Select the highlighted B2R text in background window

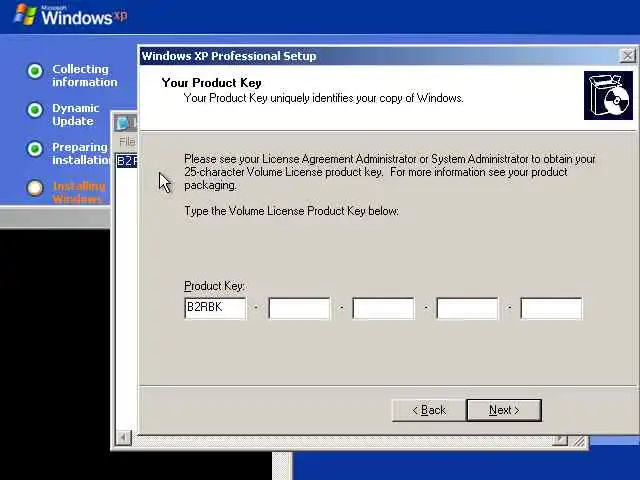pyautogui.click(x=127, y=161)
